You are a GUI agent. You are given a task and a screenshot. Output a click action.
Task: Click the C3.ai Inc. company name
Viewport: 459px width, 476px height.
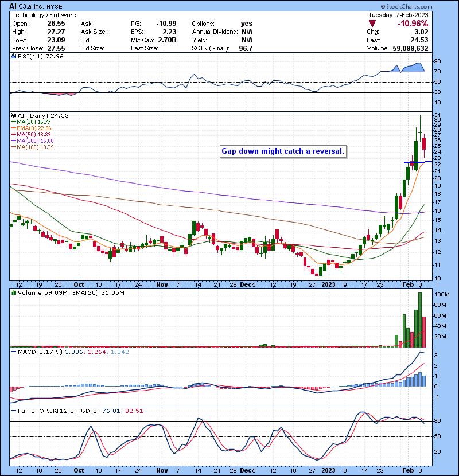pos(32,6)
